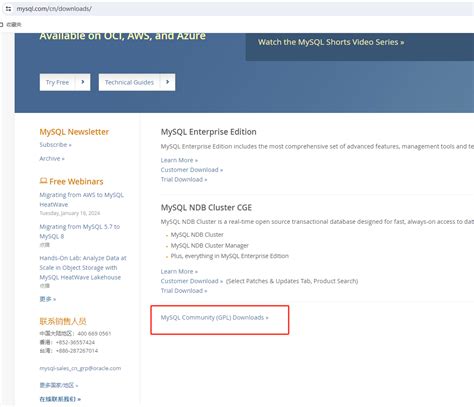Open Enterprise Edition Trial Download link

tap(184, 180)
